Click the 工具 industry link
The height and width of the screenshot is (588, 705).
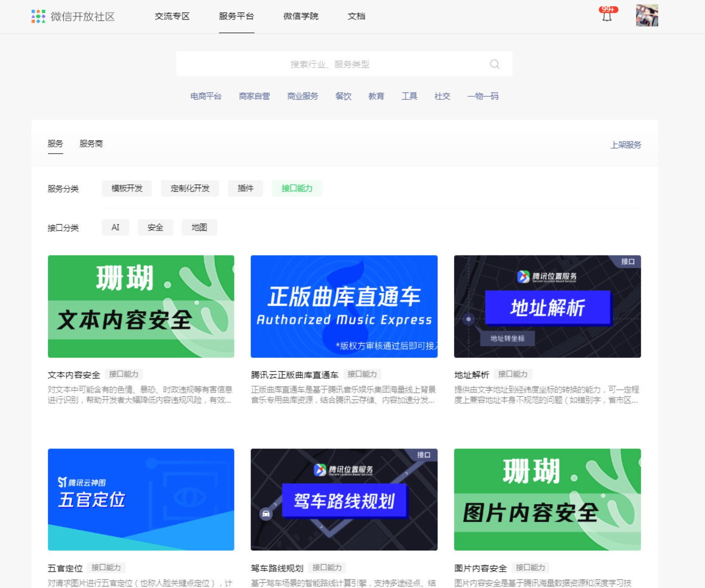[x=409, y=96]
